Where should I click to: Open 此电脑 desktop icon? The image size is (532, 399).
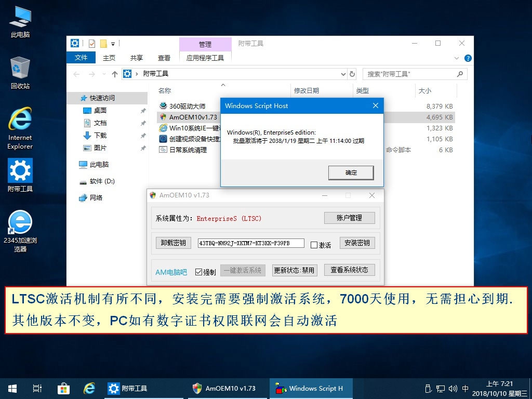tap(20, 21)
